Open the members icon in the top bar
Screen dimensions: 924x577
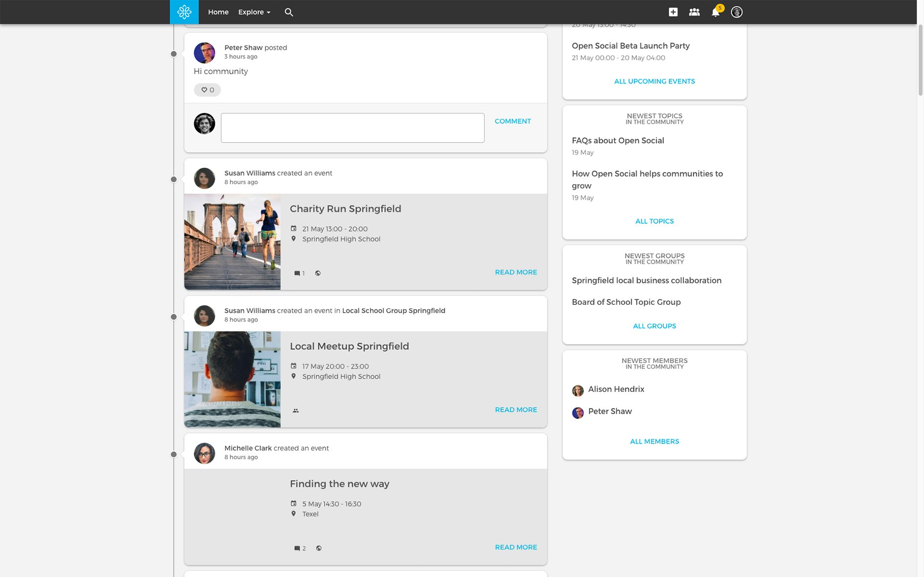[694, 11]
